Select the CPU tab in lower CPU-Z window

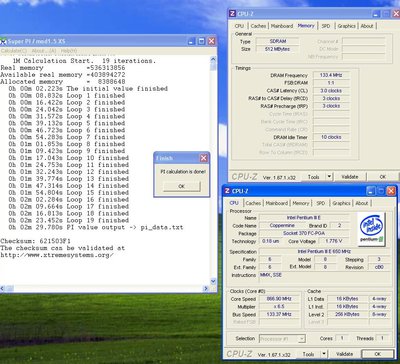(x=234, y=203)
